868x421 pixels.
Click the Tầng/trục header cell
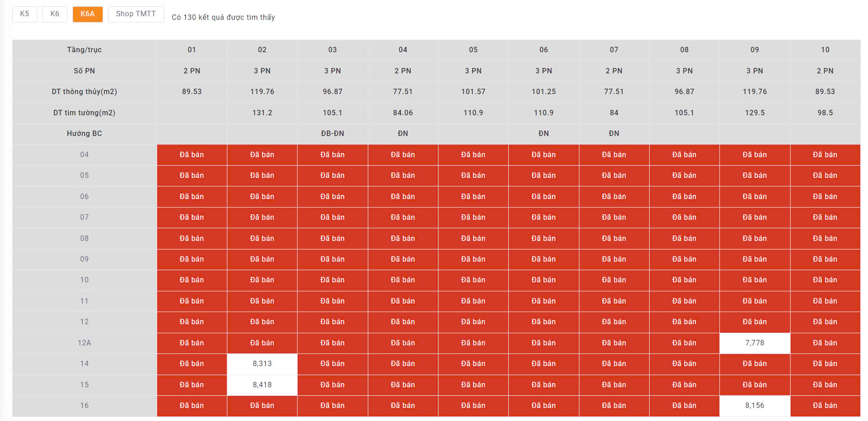click(x=84, y=50)
